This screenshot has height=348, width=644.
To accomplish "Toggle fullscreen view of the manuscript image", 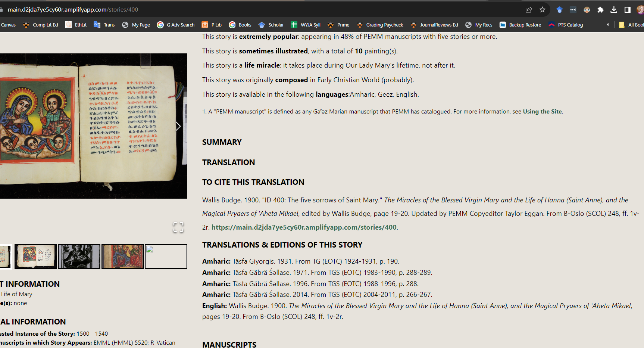I will pos(178,227).
